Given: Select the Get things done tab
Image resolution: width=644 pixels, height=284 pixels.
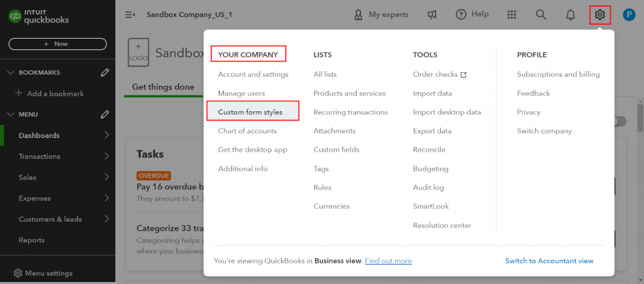Looking at the screenshot, I should (163, 87).
